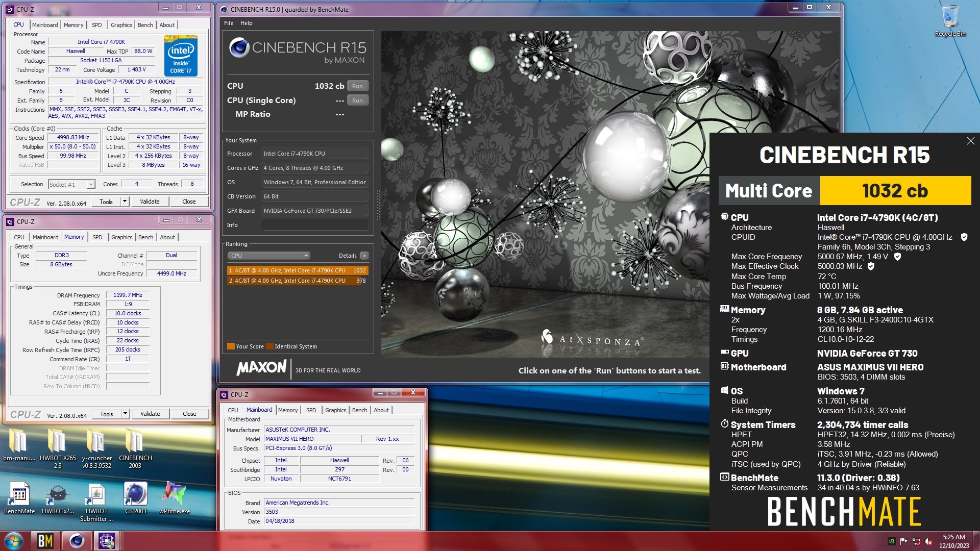Open the HWBOT X265 2.3 folder
Image resolution: width=980 pixels, height=551 pixels.
(58, 448)
